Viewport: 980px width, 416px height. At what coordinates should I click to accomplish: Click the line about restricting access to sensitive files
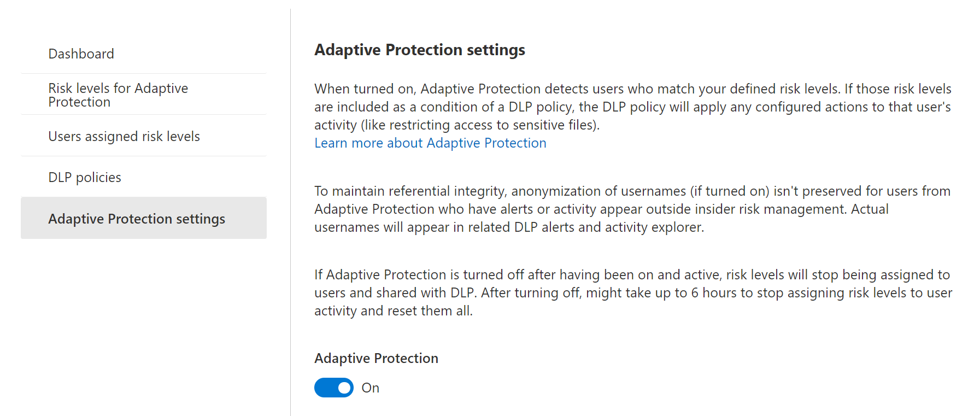pos(456,125)
